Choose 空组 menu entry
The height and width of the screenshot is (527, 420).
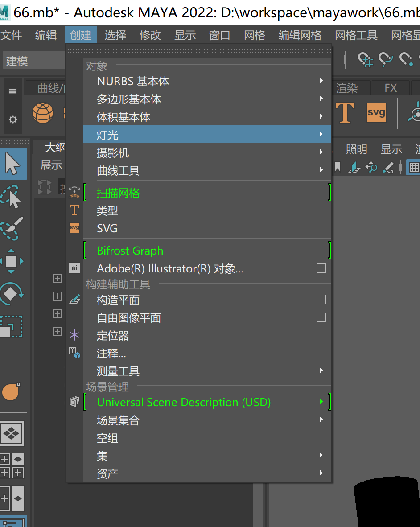[x=207, y=437]
